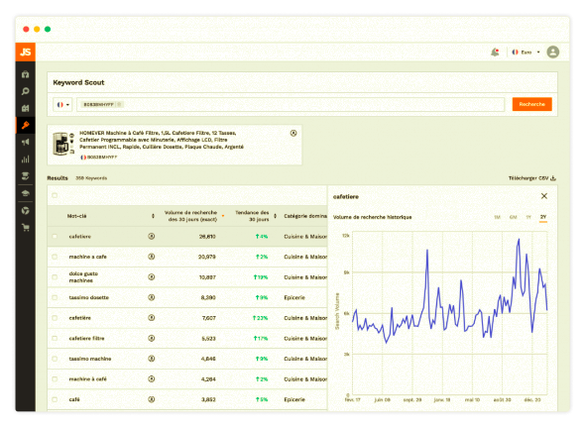This screenshot has height=427, width=585.
Task: Click the orange Recherche button
Action: pyautogui.click(x=532, y=104)
